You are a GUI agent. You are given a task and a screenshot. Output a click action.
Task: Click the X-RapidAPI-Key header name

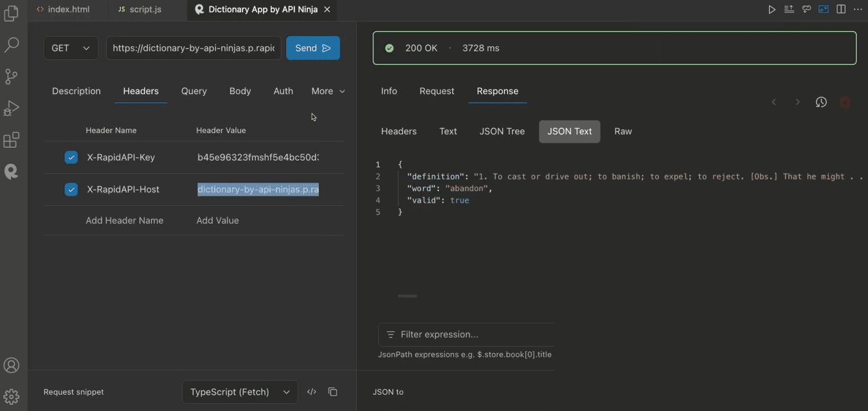[121, 158]
